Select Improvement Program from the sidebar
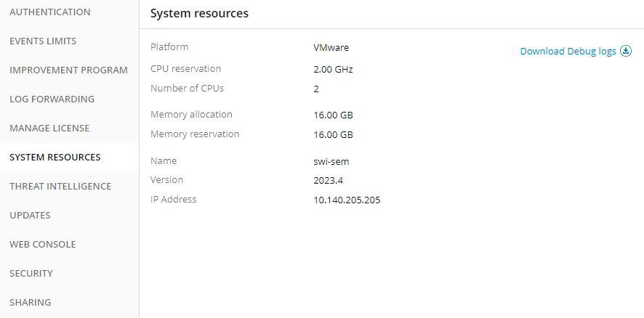The height and width of the screenshot is (318, 644). 68,70
